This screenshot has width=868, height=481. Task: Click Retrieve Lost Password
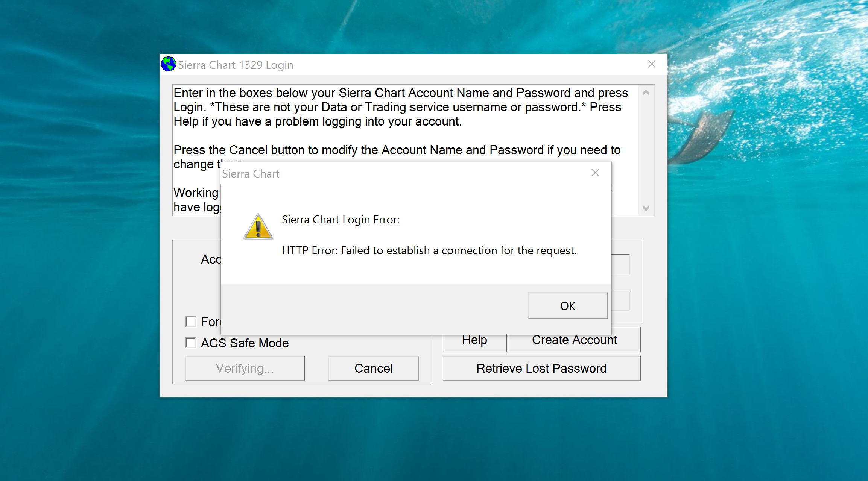coord(541,368)
